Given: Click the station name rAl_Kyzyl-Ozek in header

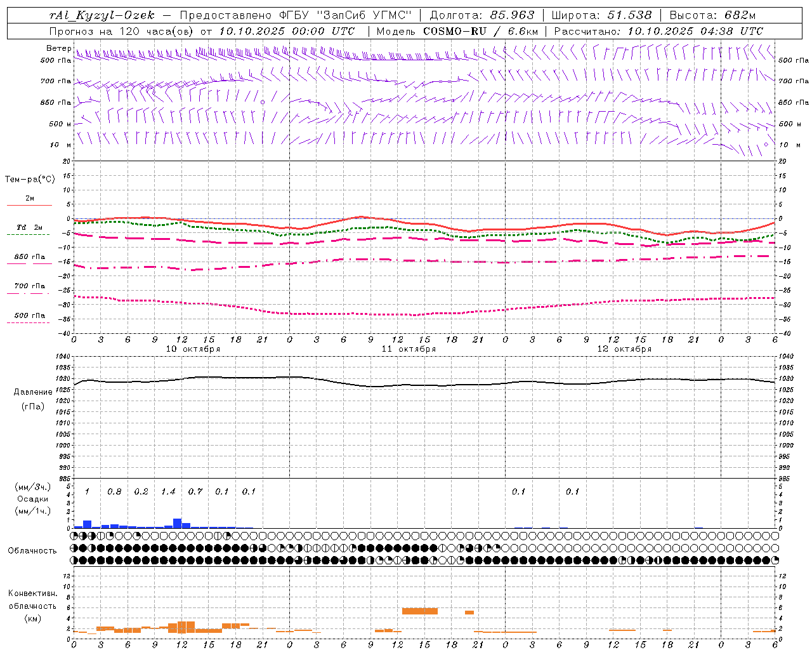Looking at the screenshot, I should (101, 15).
